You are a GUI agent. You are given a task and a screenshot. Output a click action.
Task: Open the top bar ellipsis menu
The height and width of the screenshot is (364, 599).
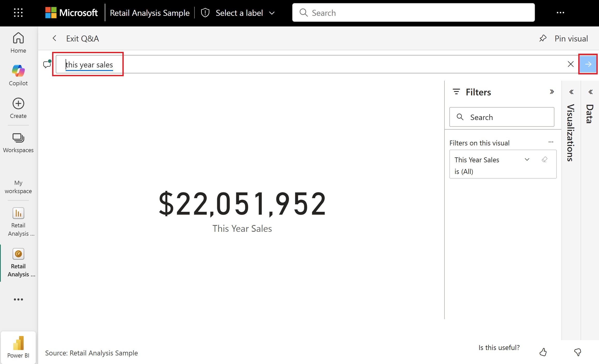pyautogui.click(x=560, y=13)
